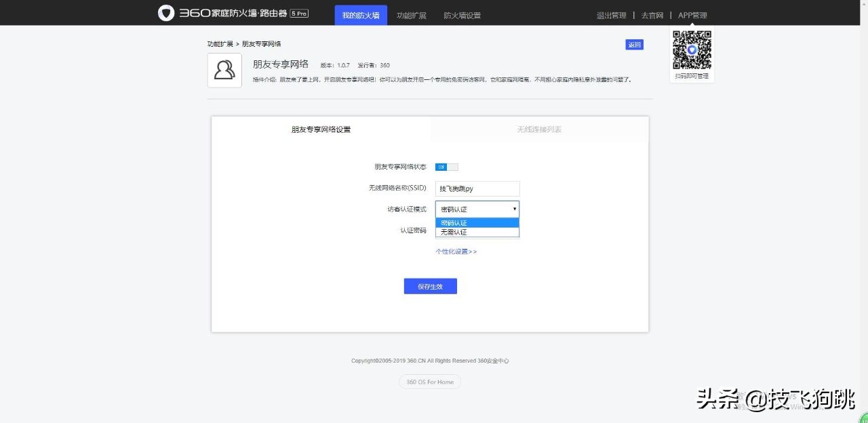Click the APP管理 QR code image
Viewport: 868px width, 423px height.
point(691,50)
